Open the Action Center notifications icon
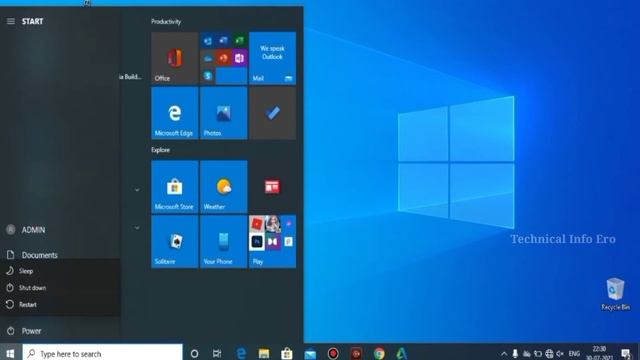640x360 pixels. tap(626, 353)
